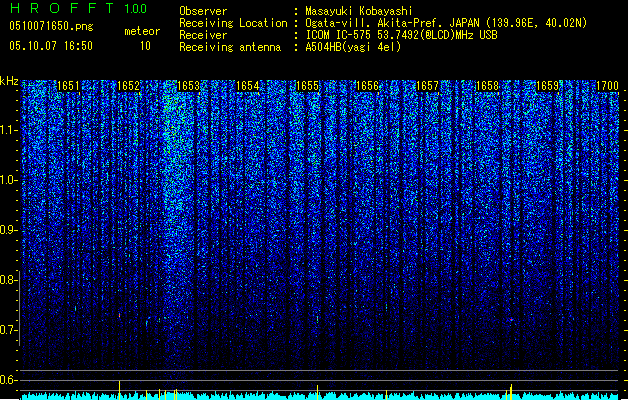Click the 1.0 kHz axis label
This screenshot has height=400, width=629.
[8, 180]
